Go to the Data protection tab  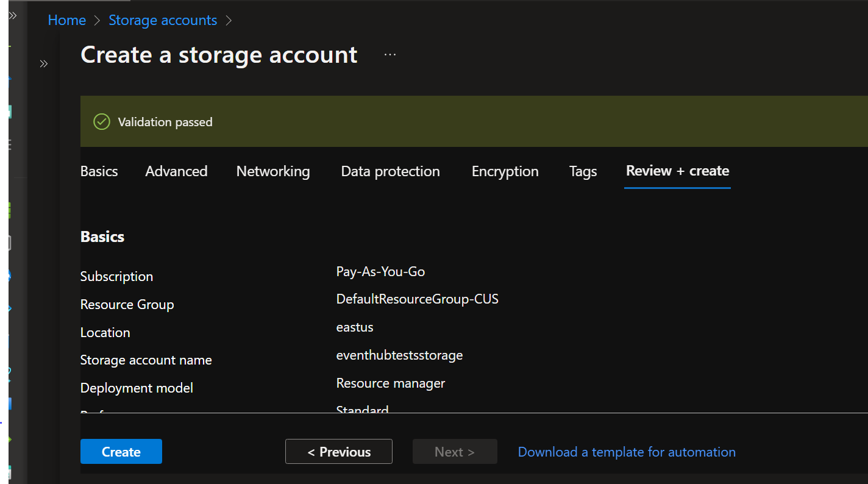390,171
